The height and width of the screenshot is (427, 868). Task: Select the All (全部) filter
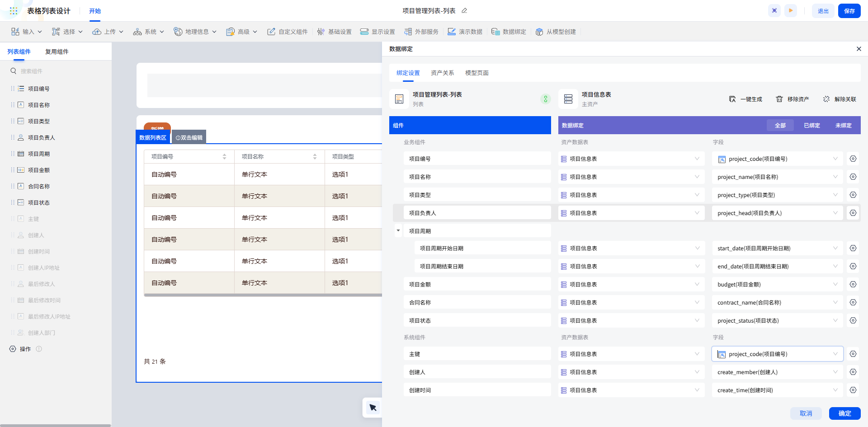point(780,126)
